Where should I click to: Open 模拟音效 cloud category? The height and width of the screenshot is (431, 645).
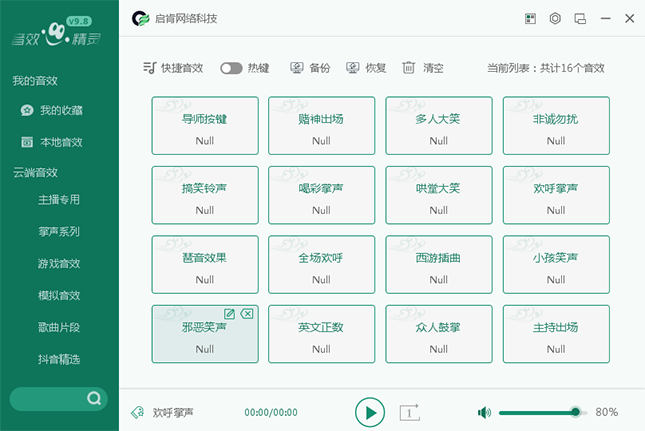click(x=59, y=296)
